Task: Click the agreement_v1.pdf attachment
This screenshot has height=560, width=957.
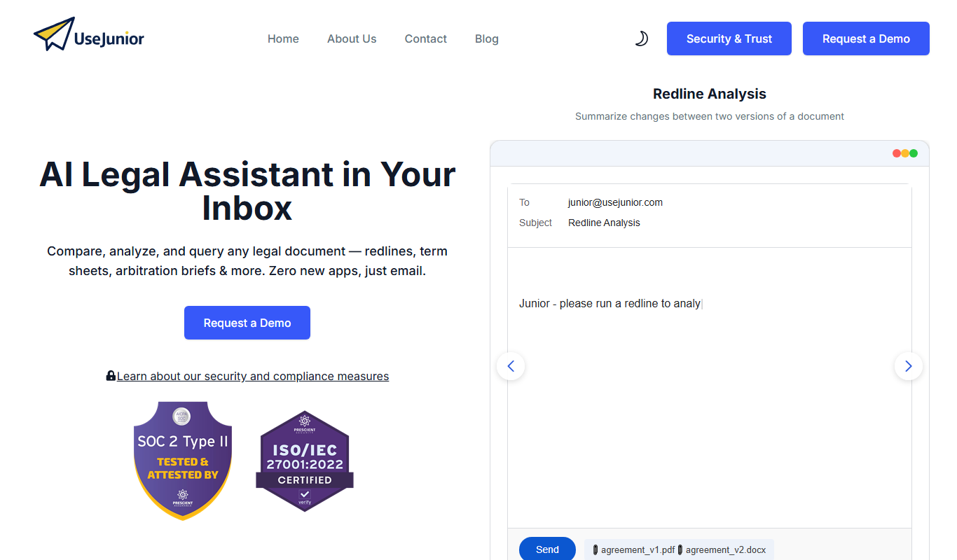Action: pos(638,550)
